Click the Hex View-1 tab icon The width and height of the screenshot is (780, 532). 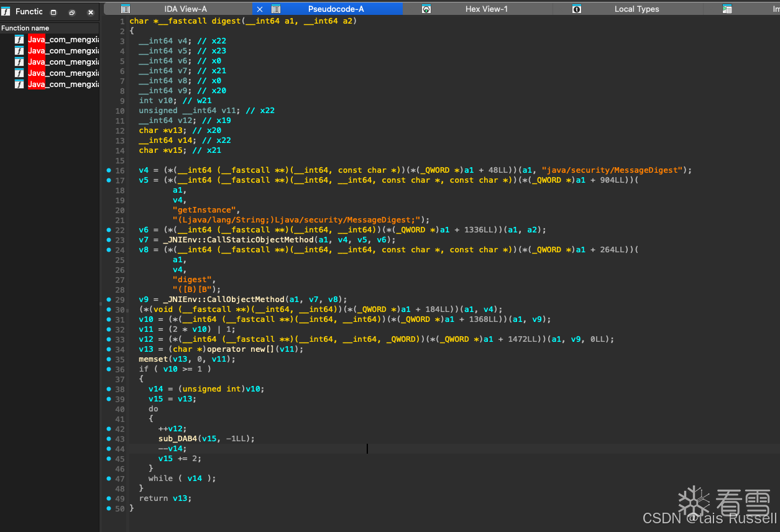point(426,9)
